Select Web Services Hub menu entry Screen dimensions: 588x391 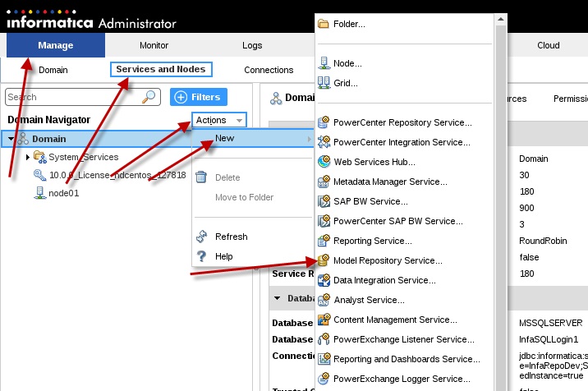(x=374, y=162)
